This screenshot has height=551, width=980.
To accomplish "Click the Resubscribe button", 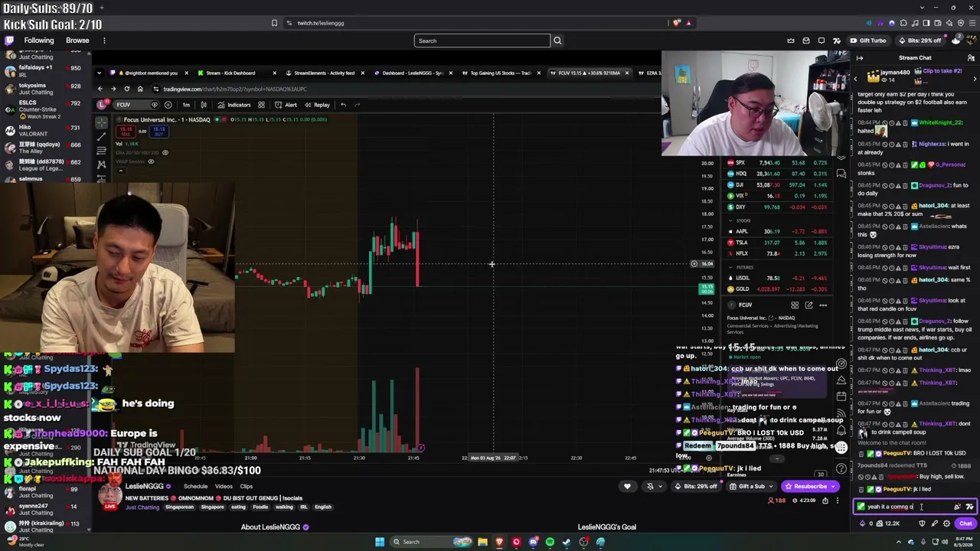I will [805, 486].
